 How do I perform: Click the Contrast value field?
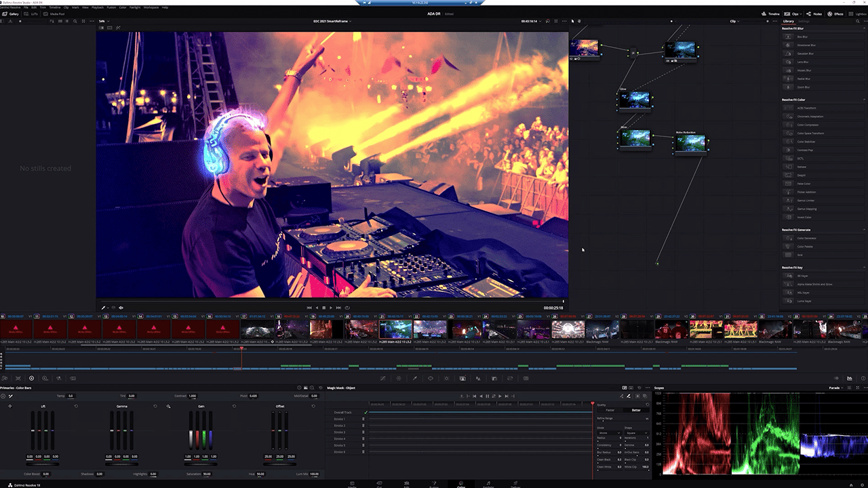coord(193,396)
